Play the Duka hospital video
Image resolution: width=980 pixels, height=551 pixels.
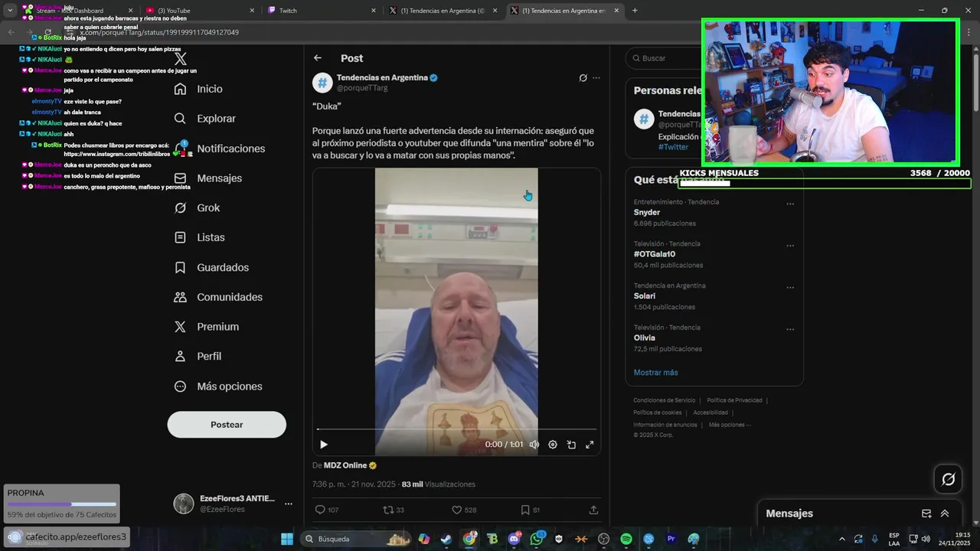[324, 445]
